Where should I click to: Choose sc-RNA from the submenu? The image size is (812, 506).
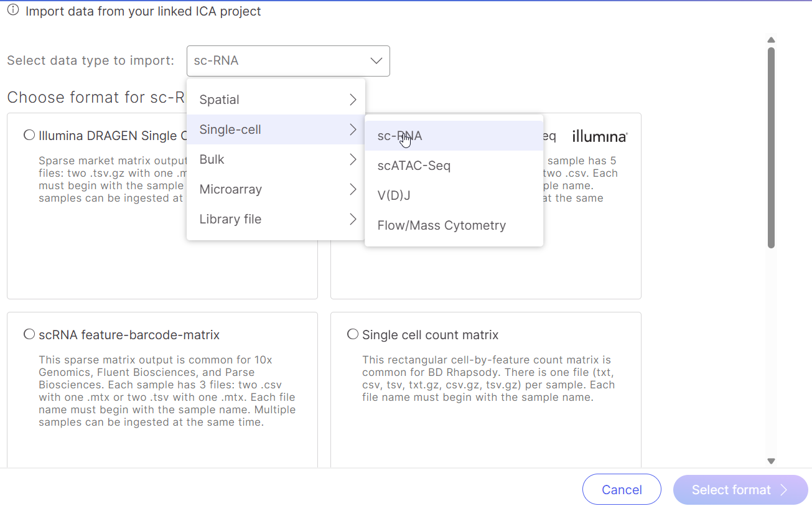pyautogui.click(x=399, y=136)
